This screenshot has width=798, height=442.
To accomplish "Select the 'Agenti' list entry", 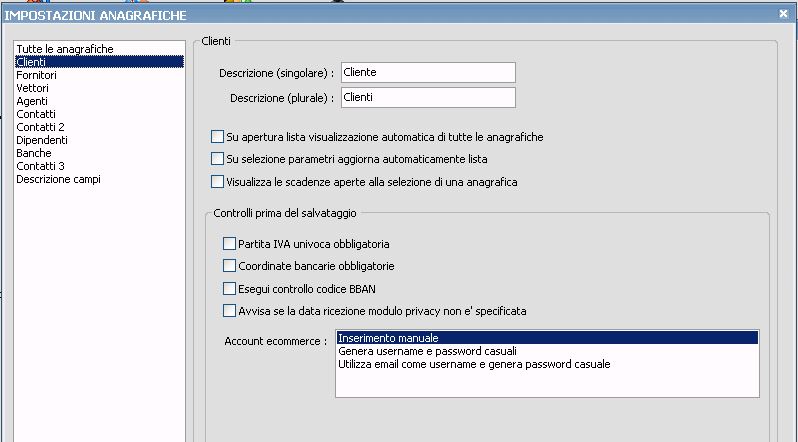I will (x=32, y=101).
